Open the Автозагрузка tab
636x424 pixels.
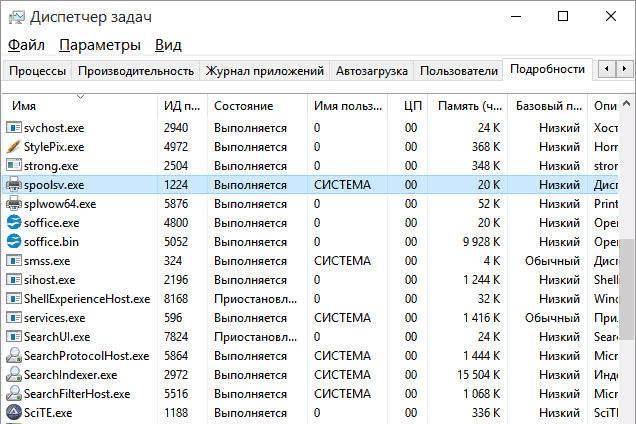pos(373,71)
